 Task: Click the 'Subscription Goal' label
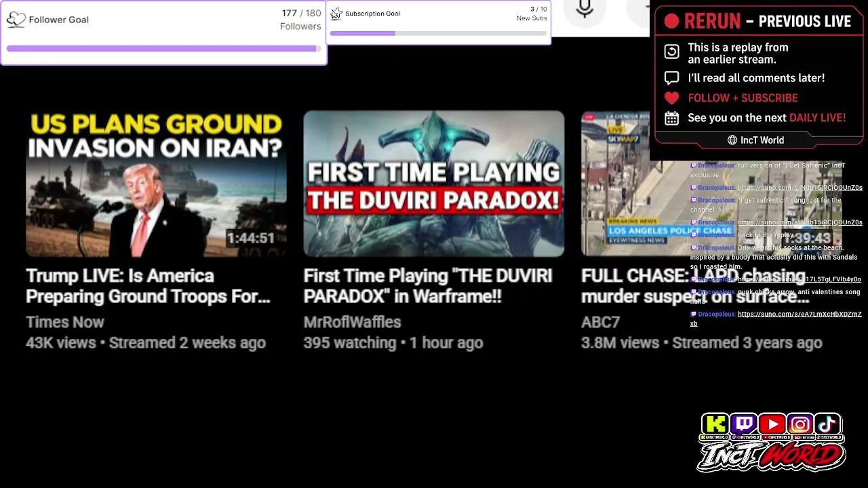(x=372, y=14)
